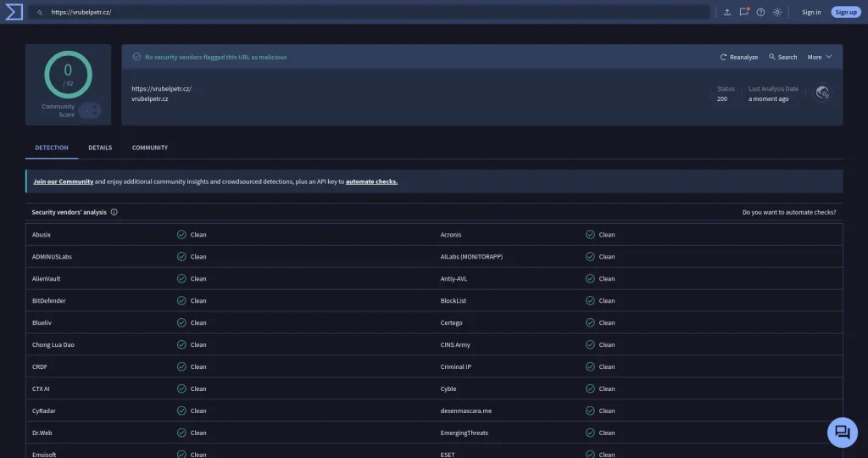The width and height of the screenshot is (868, 458).
Task: Click the CTX AI vendor name
Action: [x=41, y=388]
